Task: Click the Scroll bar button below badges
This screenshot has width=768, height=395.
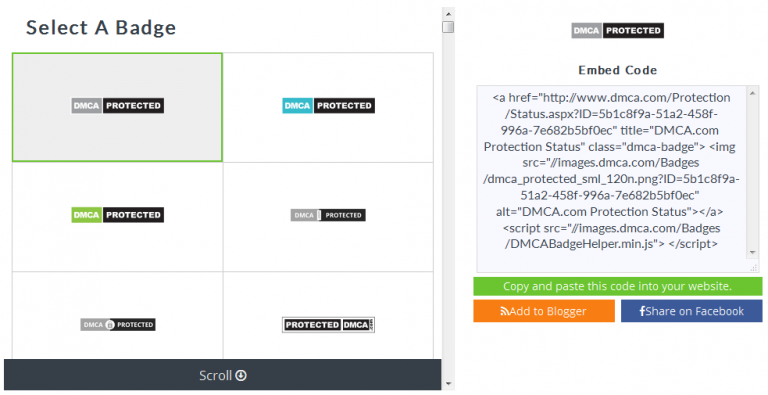Action: (222, 375)
